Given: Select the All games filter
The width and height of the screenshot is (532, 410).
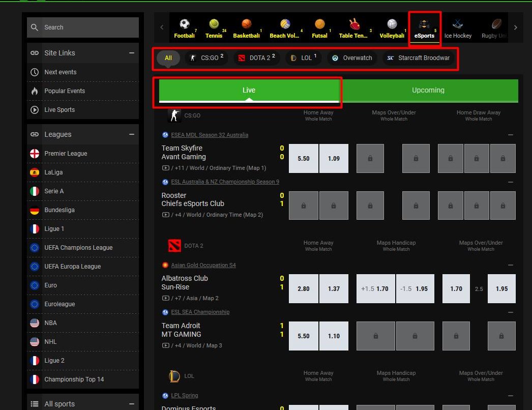Looking at the screenshot, I should pos(168,58).
